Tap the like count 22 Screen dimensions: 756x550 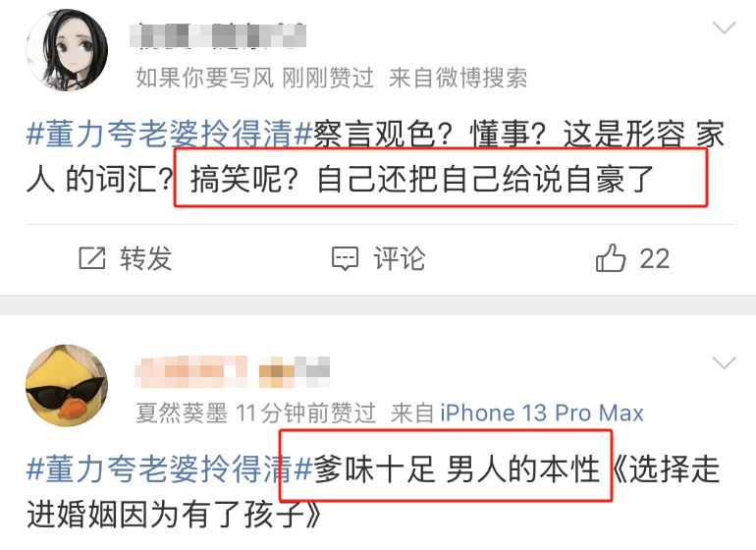(654, 258)
